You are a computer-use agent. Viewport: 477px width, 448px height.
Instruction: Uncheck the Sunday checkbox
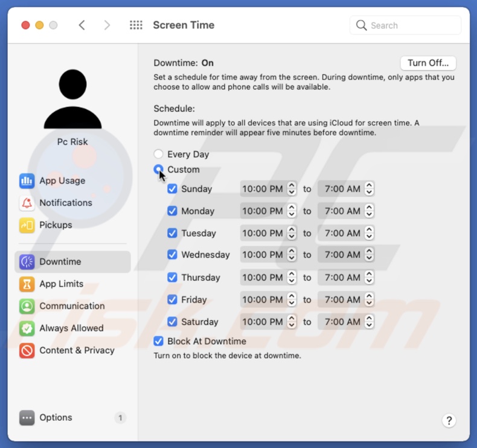click(172, 189)
